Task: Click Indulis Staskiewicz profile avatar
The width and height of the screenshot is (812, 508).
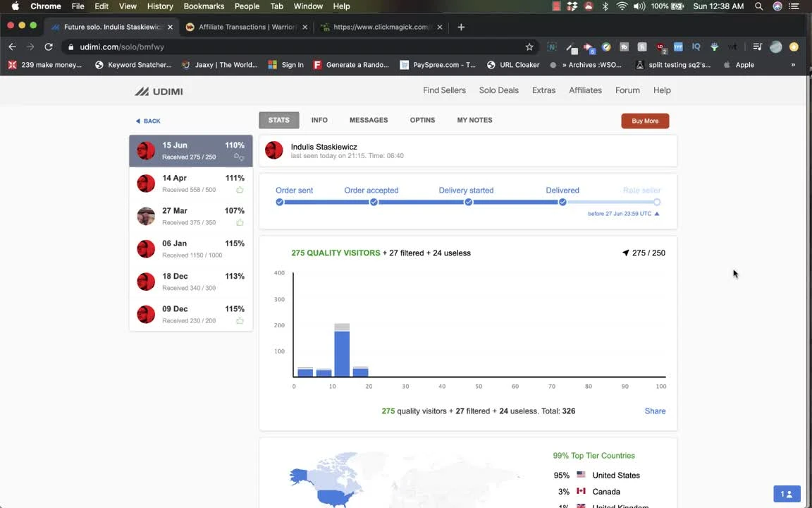Action: pyautogui.click(x=274, y=150)
